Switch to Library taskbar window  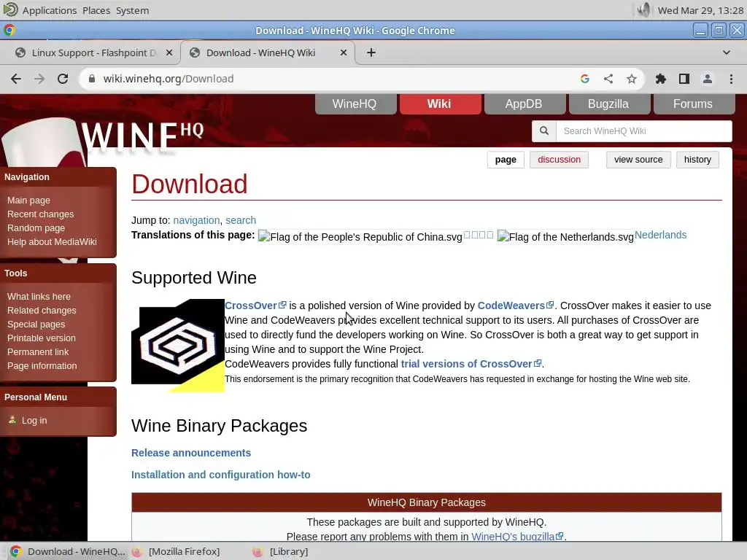click(281, 551)
